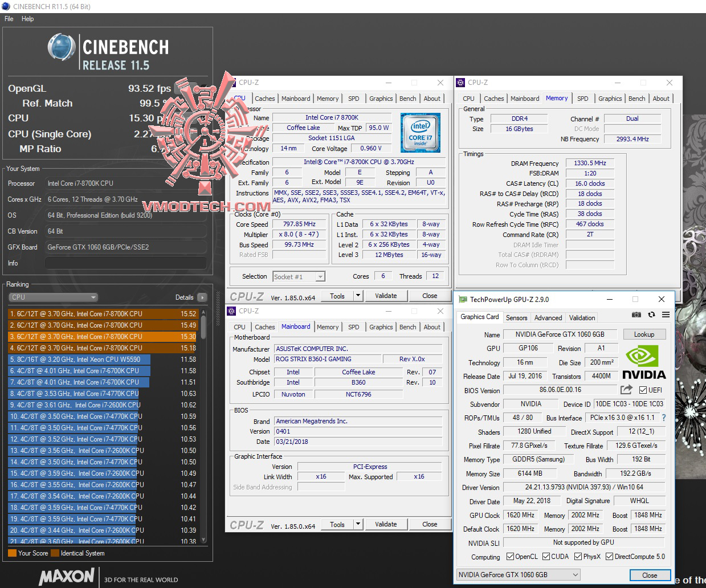Select ranking row 5 Intel Xeon CPU W5590
The height and width of the screenshot is (588, 706).
coord(103,360)
